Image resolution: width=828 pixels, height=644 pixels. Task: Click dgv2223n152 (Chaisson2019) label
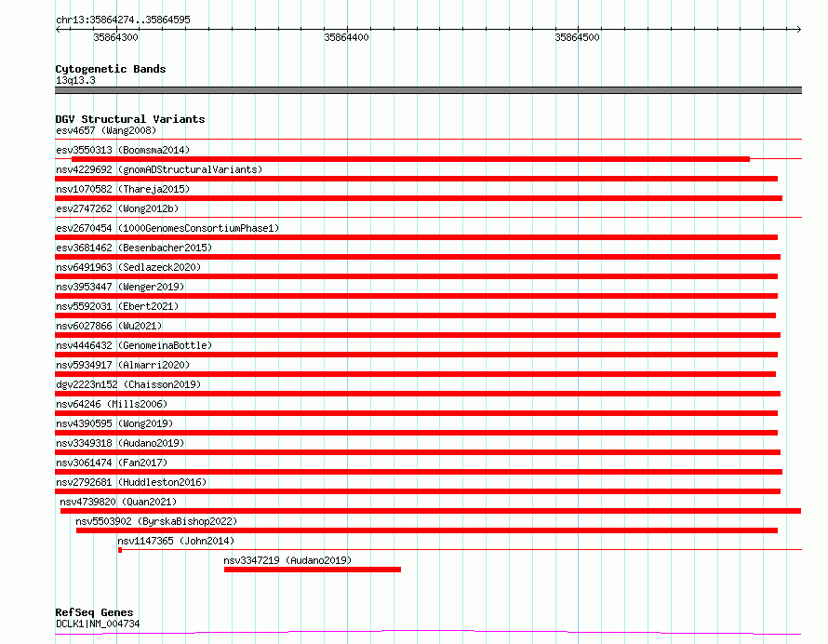click(128, 384)
